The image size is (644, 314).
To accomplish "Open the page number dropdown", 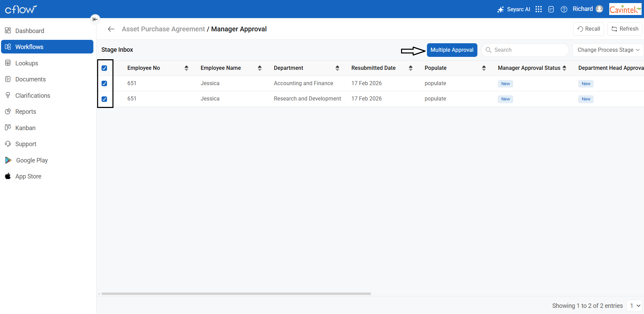I will point(634,306).
